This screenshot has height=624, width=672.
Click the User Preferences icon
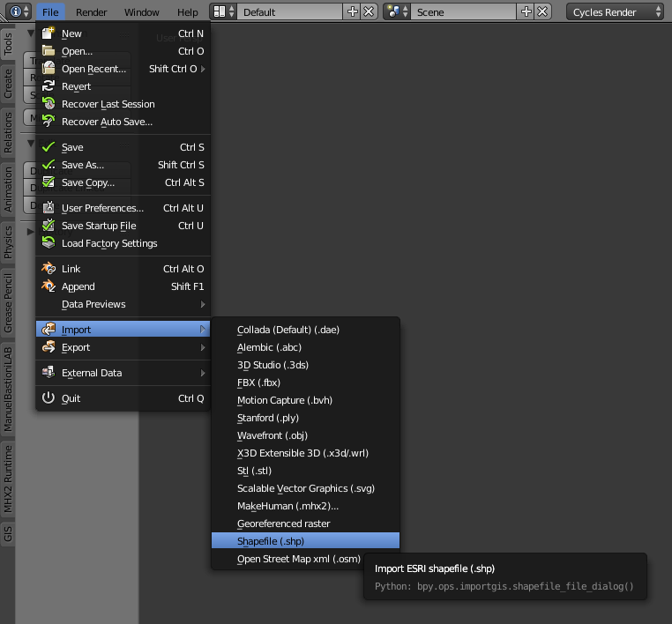(x=49, y=208)
